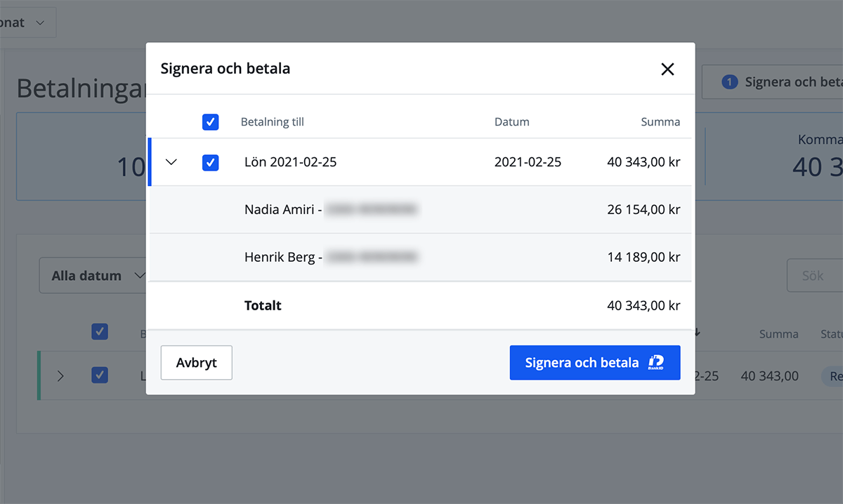Open the period dropdown at the top left
Screen dimensions: 843x504
(25, 22)
